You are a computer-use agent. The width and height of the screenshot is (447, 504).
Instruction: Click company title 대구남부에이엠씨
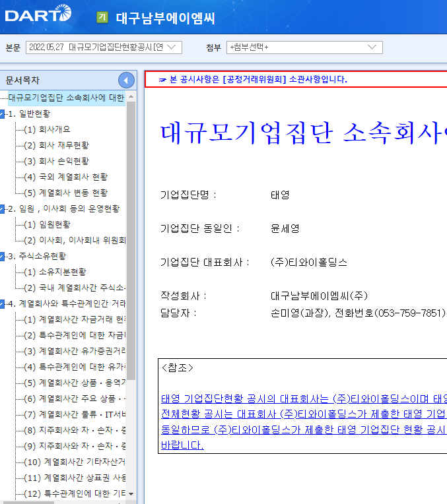[x=165, y=18]
